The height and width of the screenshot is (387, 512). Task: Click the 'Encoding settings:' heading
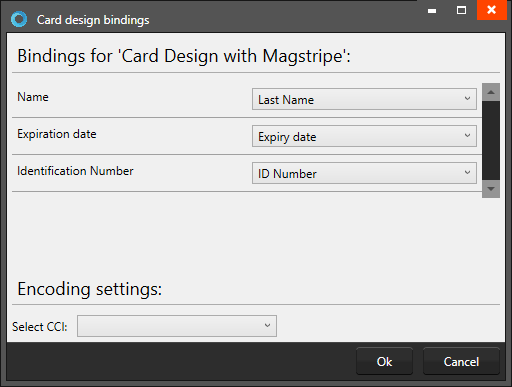[x=90, y=289]
